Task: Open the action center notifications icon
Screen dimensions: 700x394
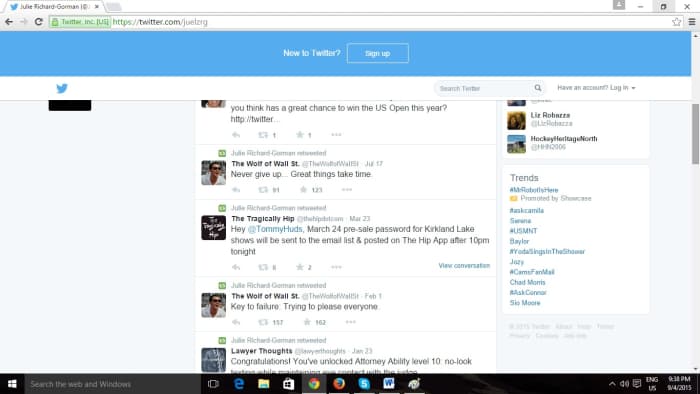Action: click(x=637, y=384)
